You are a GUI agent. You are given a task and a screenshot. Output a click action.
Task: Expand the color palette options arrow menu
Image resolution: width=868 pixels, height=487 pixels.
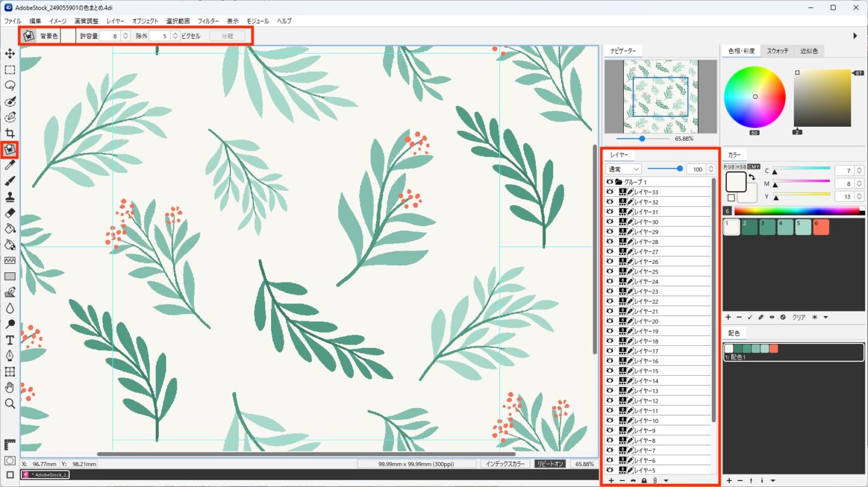[825, 317]
